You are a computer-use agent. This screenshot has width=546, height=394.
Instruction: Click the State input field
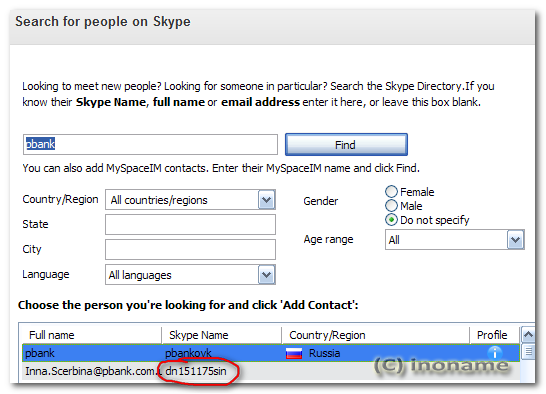(x=190, y=225)
